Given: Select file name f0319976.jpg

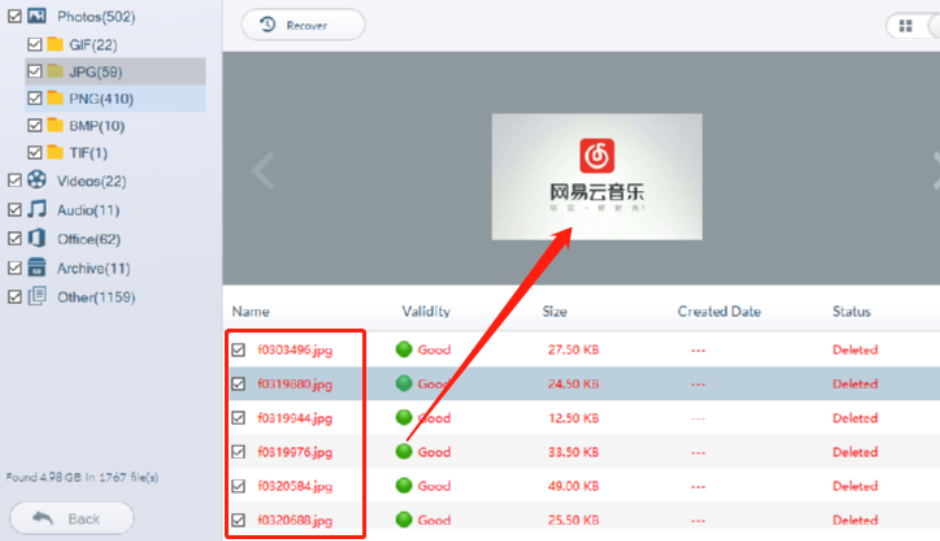Looking at the screenshot, I should point(295,452).
